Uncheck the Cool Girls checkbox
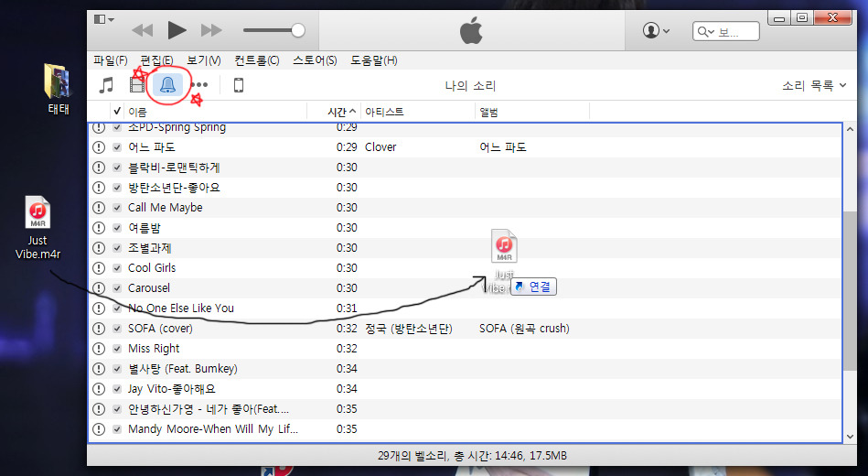 (x=117, y=268)
